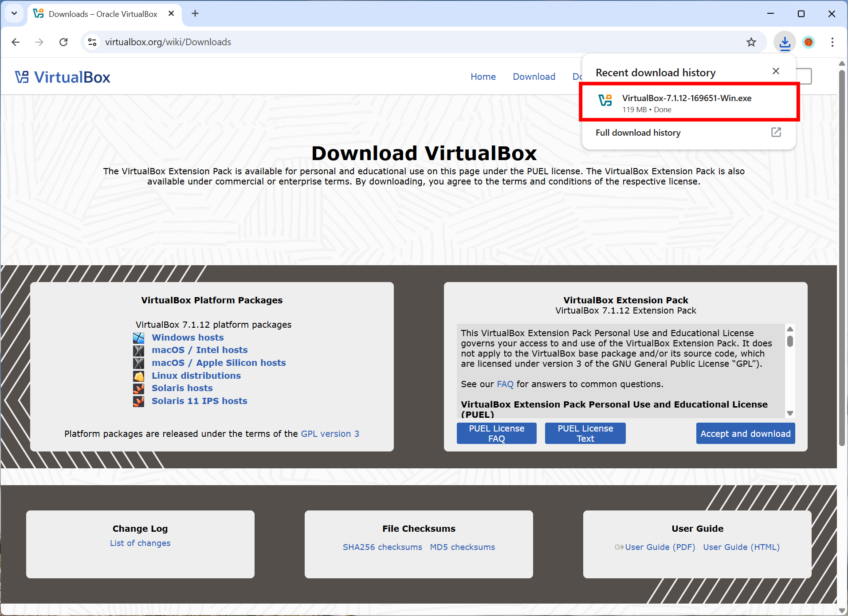Screen dimensions: 848x616
Task: Click the VirtualBox logo in the header
Action: (x=62, y=76)
